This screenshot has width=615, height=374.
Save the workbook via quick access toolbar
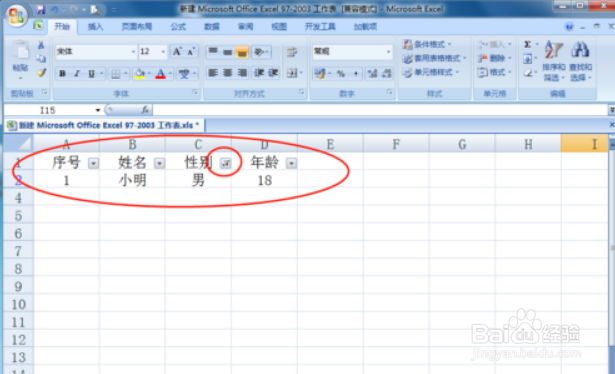click(40, 9)
